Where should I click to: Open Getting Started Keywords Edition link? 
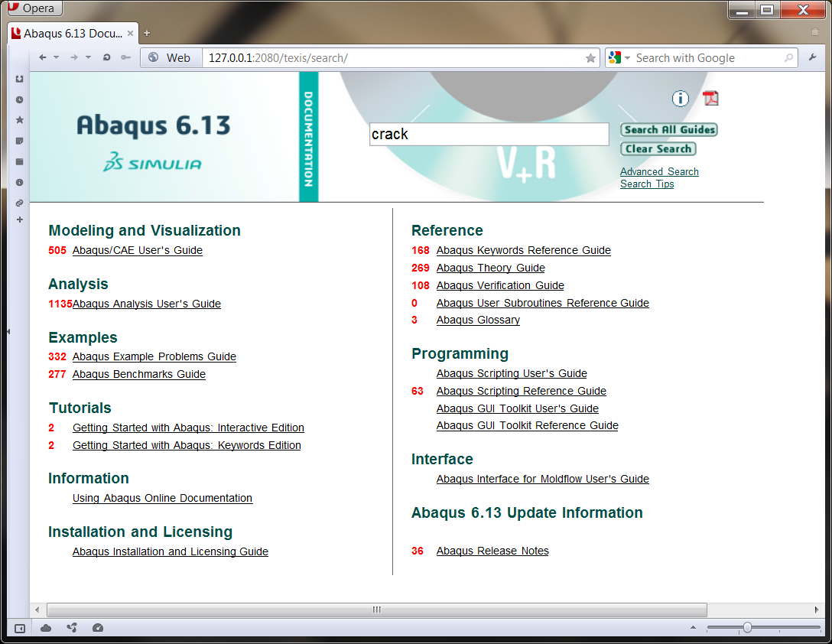pyautogui.click(x=187, y=445)
